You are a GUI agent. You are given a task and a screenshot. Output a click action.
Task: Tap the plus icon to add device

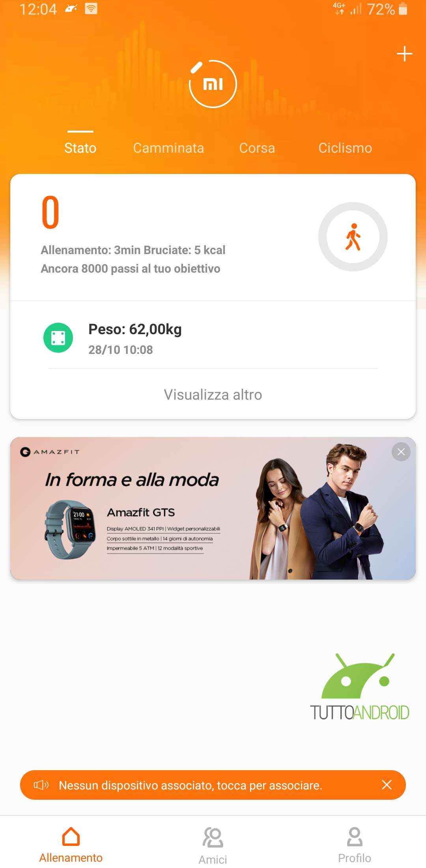point(404,54)
